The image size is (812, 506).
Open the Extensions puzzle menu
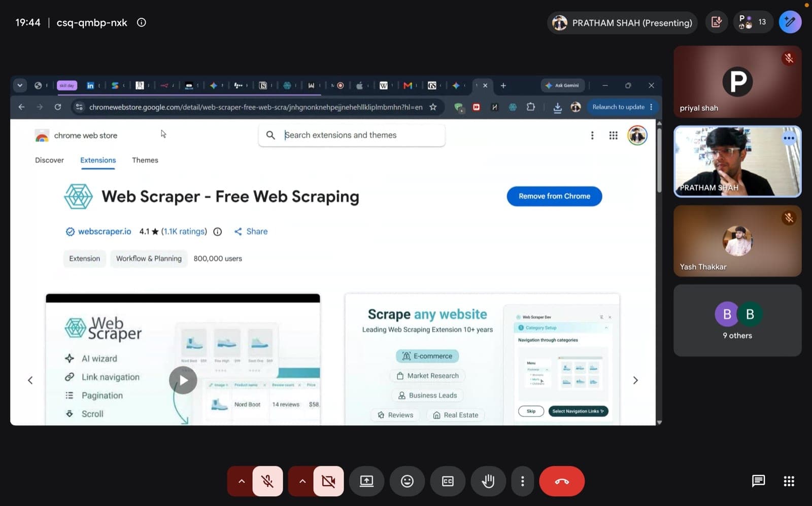click(531, 107)
